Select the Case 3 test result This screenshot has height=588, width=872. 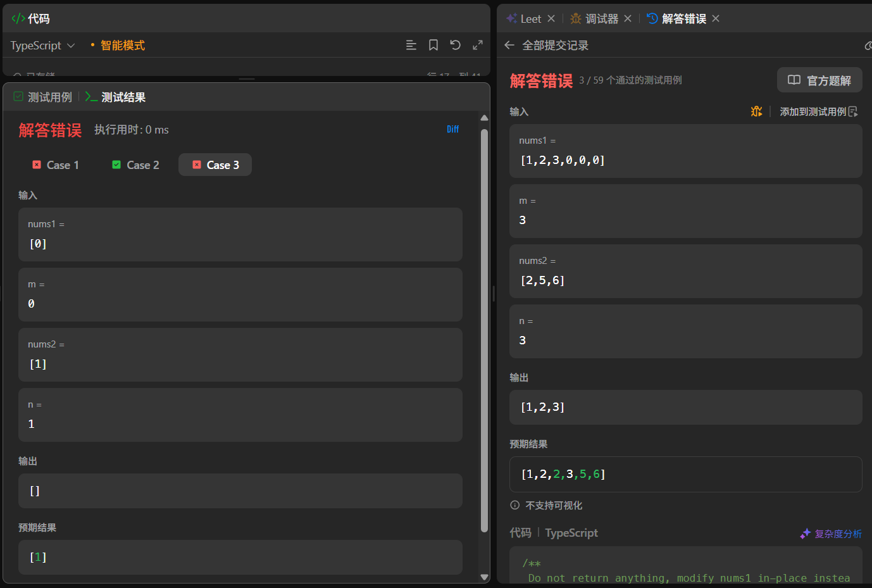(x=215, y=165)
